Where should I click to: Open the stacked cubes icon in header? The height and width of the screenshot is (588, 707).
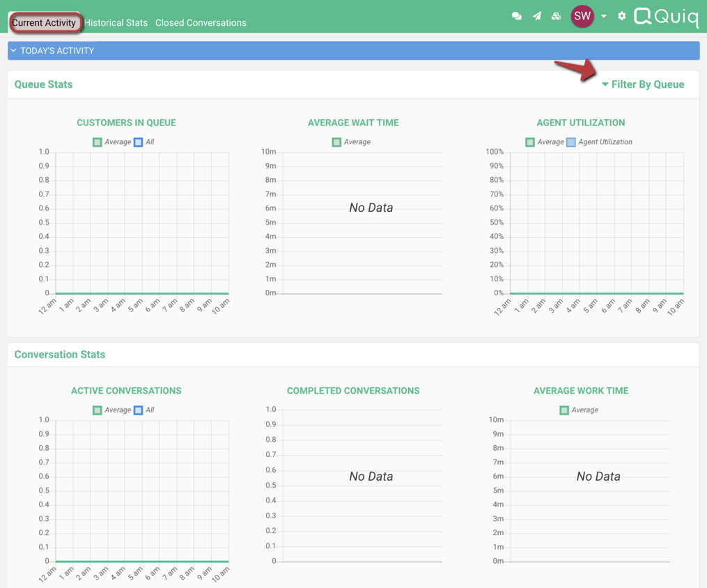pos(556,16)
